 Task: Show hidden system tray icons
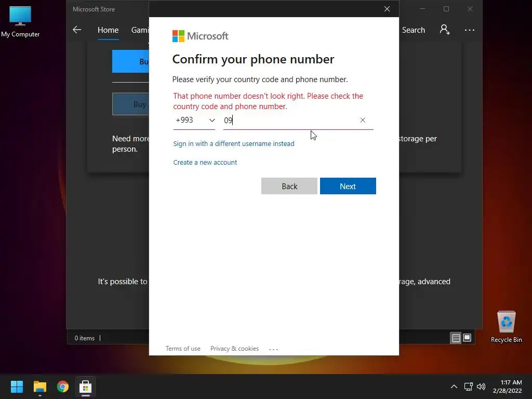454,387
